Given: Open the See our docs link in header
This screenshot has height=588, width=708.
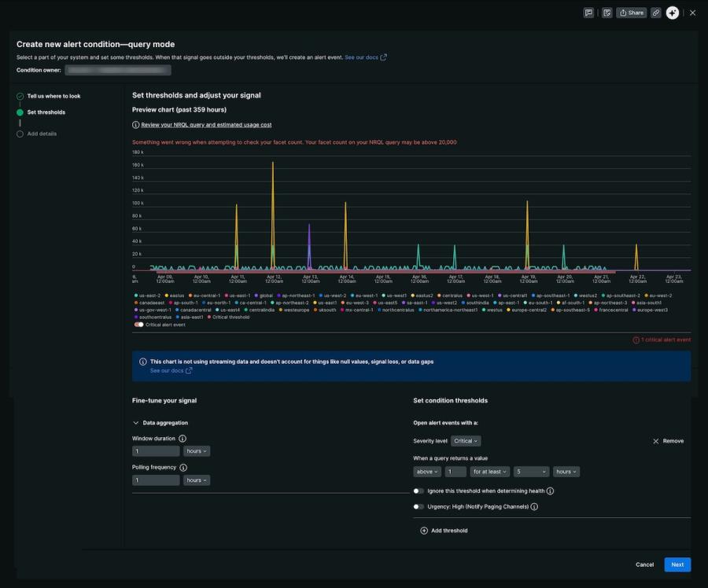Looking at the screenshot, I should pos(361,57).
